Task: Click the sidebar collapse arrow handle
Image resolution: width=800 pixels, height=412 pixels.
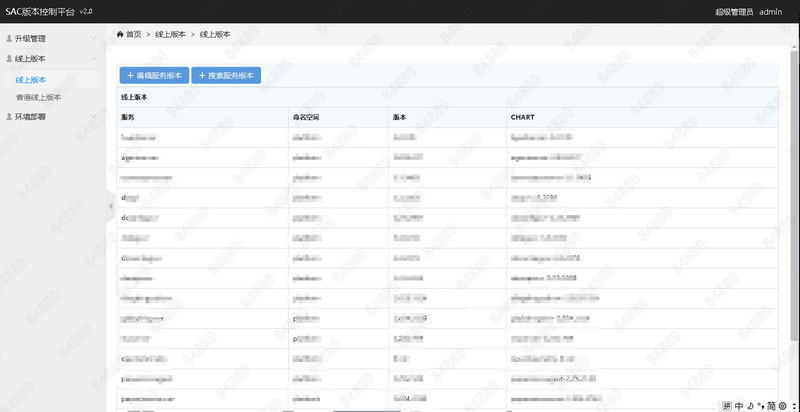Action: pos(111,206)
